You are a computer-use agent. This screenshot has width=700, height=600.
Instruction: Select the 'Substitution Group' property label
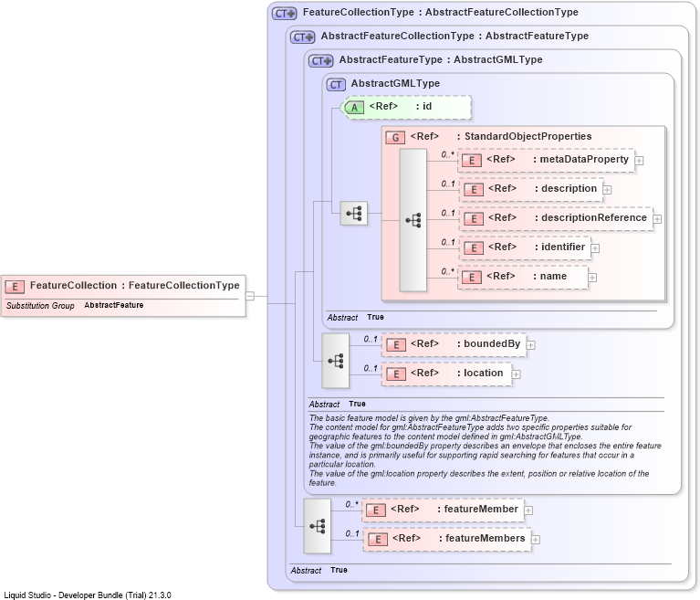click(40, 306)
